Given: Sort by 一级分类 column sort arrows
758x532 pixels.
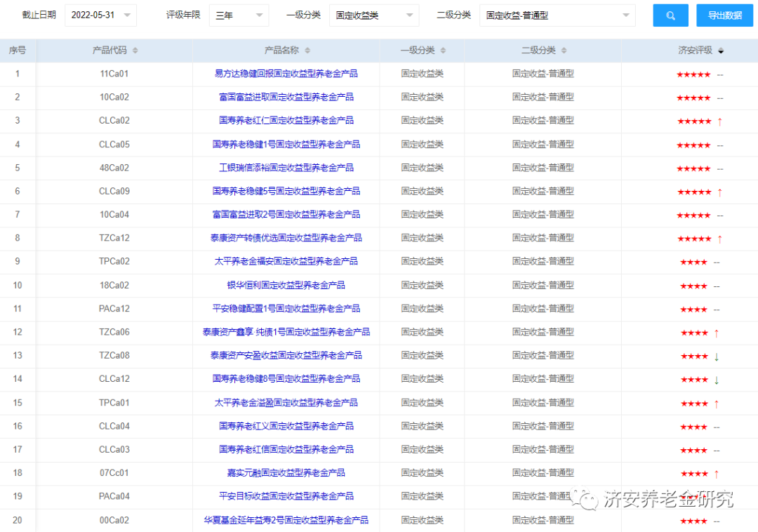Looking at the screenshot, I should 444,51.
